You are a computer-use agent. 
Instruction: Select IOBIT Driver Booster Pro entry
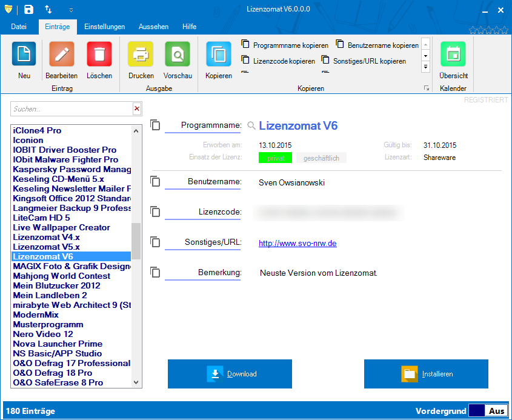[65, 150]
